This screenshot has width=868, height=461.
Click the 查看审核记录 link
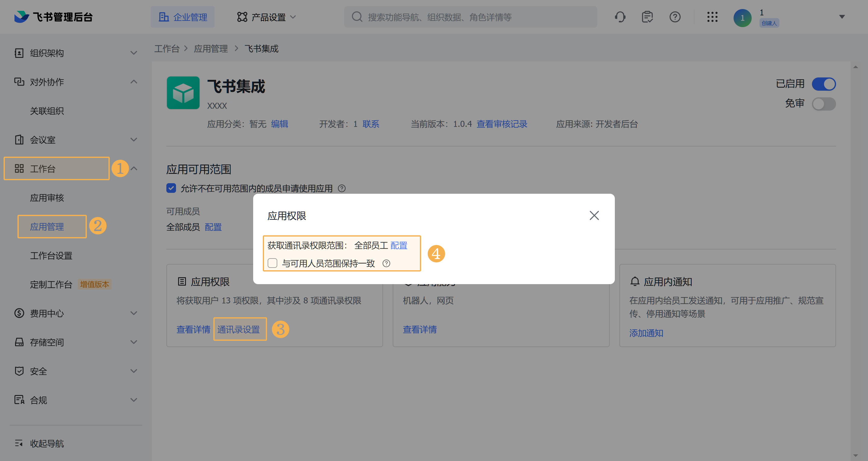coord(502,124)
